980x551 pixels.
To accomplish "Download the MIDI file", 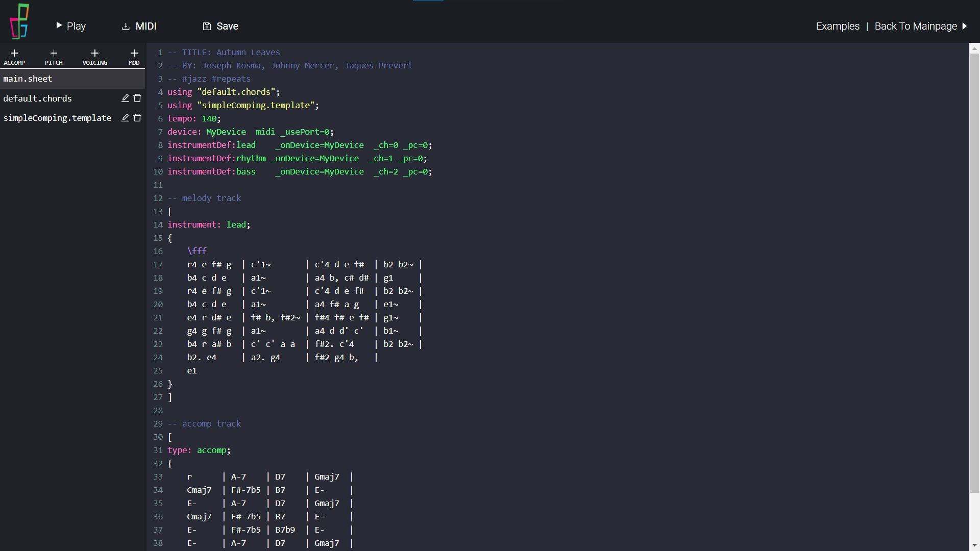I will [x=139, y=26].
